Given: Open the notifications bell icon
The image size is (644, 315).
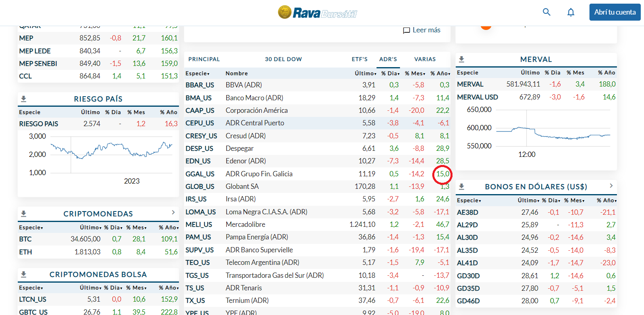Looking at the screenshot, I should click(570, 12).
